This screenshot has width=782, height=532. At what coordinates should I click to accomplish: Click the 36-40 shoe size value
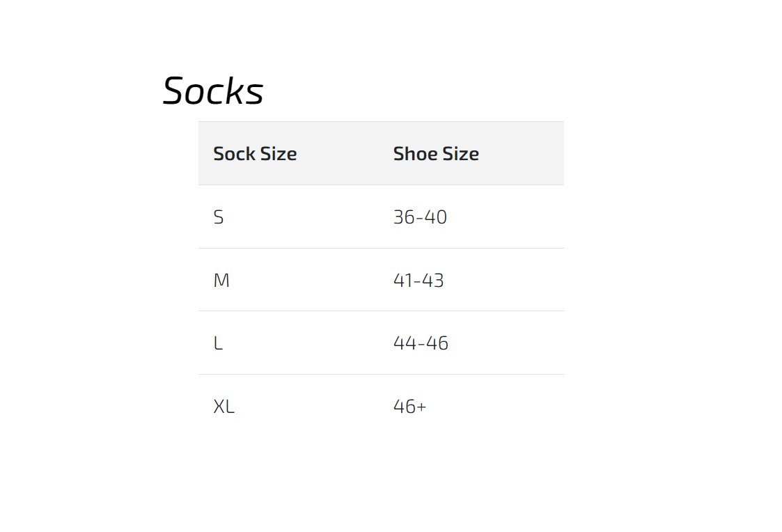420,217
